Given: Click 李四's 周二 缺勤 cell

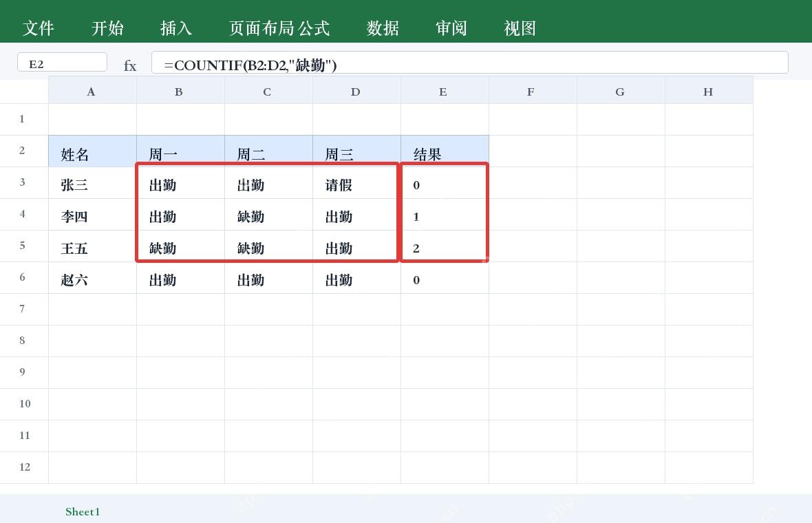Looking at the screenshot, I should coord(269,215).
